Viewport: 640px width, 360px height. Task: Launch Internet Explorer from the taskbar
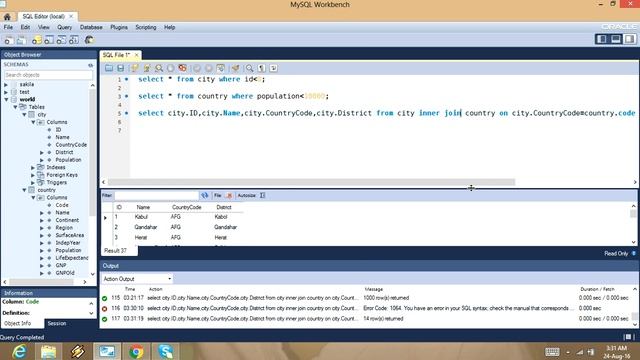(x=19, y=351)
